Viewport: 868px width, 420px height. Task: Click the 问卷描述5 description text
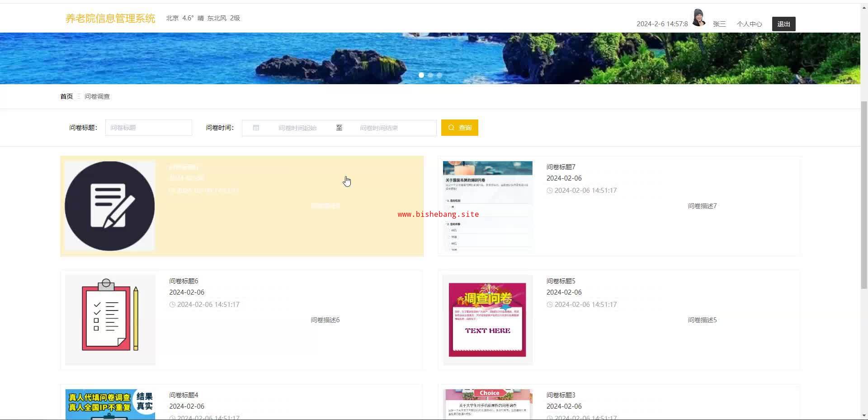[703, 320]
